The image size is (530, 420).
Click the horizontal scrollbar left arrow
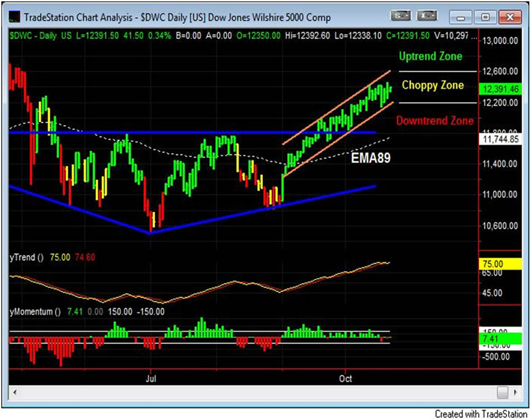[x=15, y=392]
